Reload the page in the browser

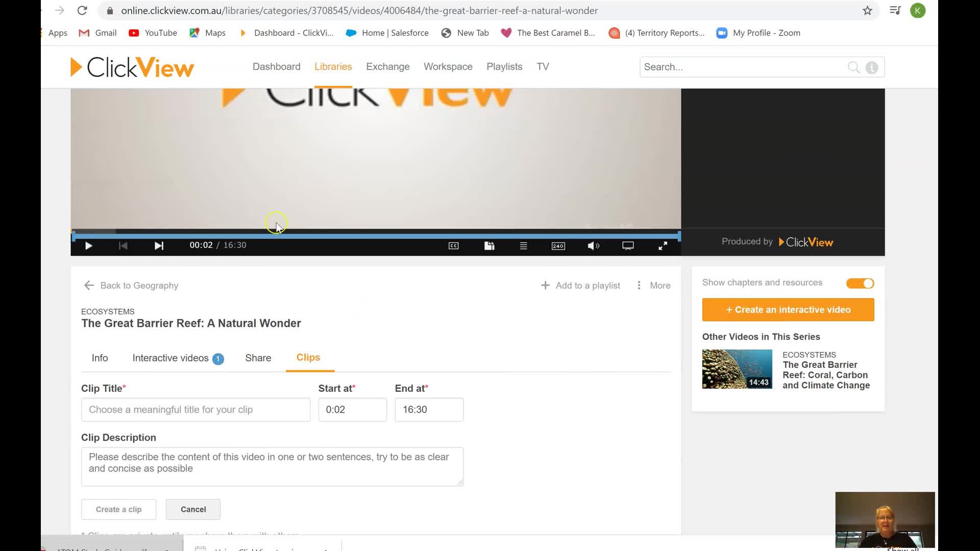pyautogui.click(x=82, y=10)
